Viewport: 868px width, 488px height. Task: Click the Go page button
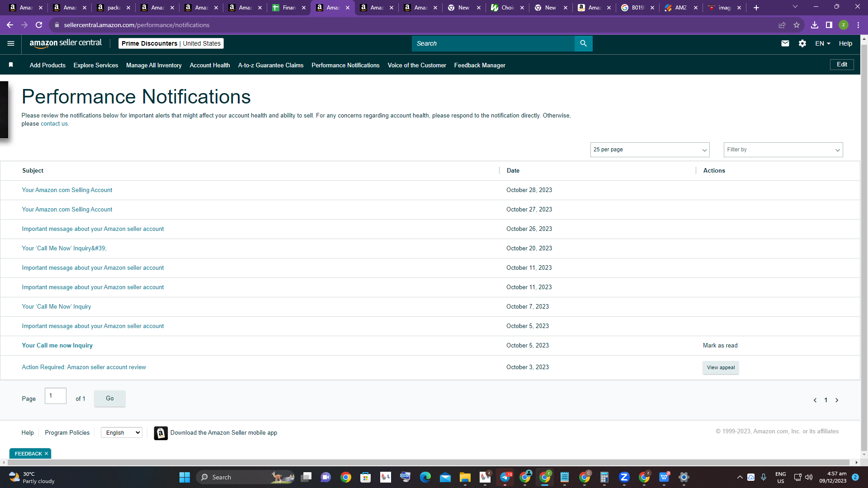[110, 399]
